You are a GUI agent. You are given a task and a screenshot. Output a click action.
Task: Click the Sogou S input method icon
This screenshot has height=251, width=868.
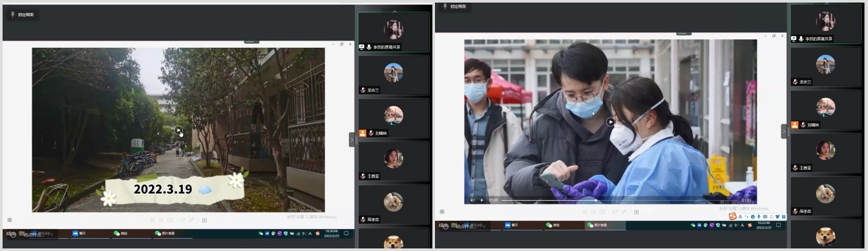point(732,217)
